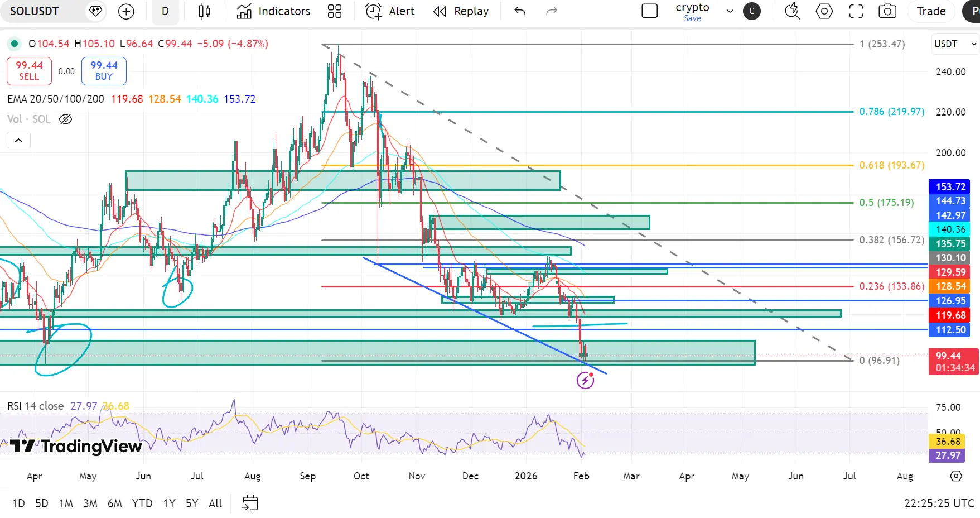Click the 153.72 EMA 200 price label

click(x=949, y=187)
